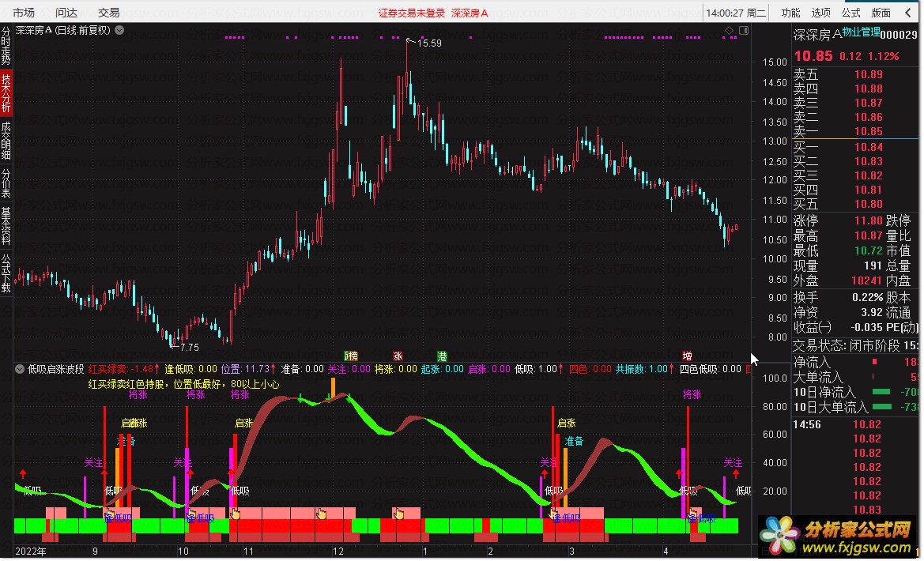
Task: Click the 换手 value 0.22%
Action: click(867, 298)
